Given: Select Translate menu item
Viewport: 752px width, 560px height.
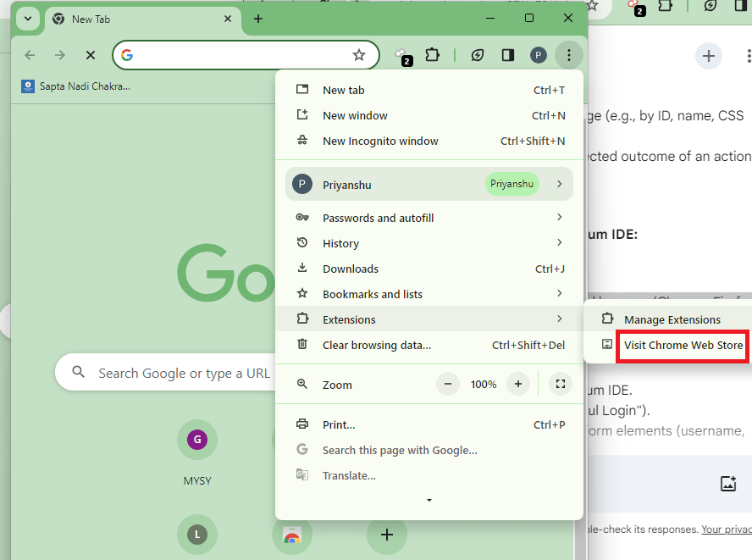Looking at the screenshot, I should (x=429, y=475).
